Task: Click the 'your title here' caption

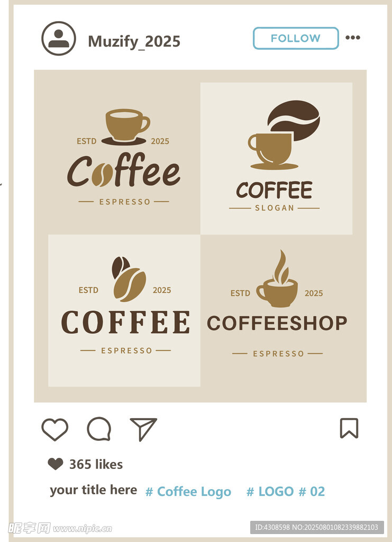Action: 93,490
